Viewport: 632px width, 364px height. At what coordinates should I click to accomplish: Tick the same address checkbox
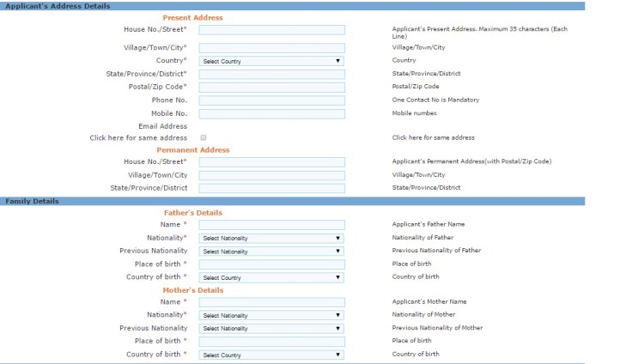(x=204, y=137)
